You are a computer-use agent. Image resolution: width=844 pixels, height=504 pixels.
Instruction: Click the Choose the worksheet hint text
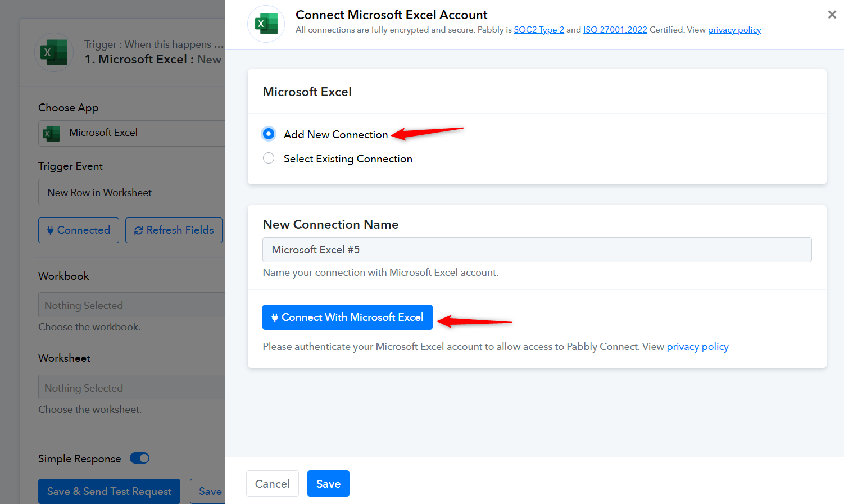[90, 410]
